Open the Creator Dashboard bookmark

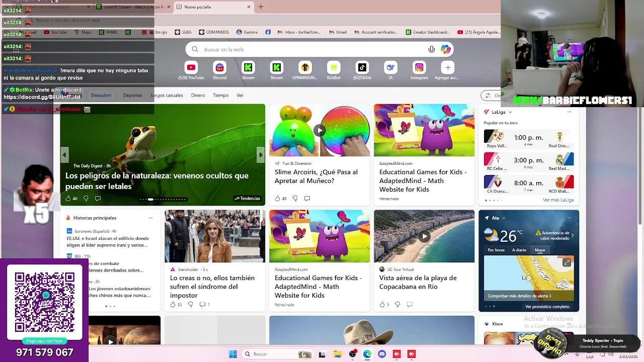click(427, 32)
